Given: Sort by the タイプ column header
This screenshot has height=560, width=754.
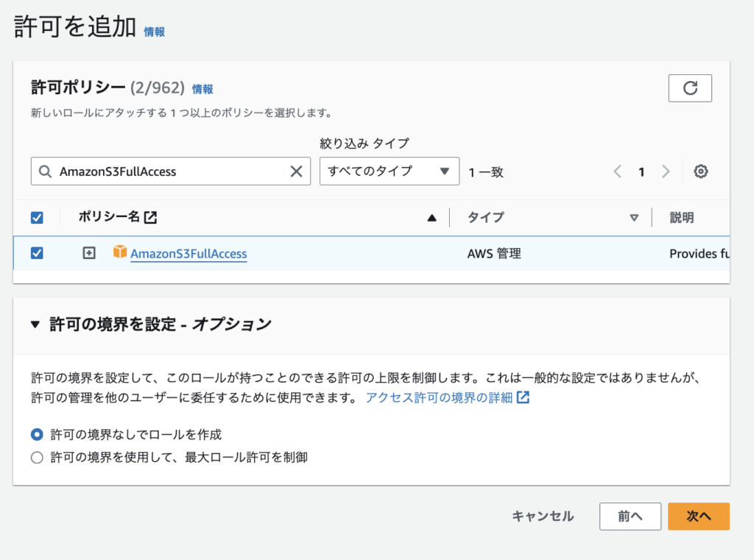Looking at the screenshot, I should [x=486, y=218].
